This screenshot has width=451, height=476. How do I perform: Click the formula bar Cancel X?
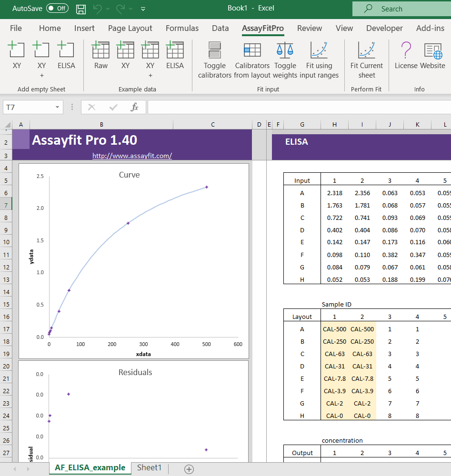coord(91,107)
